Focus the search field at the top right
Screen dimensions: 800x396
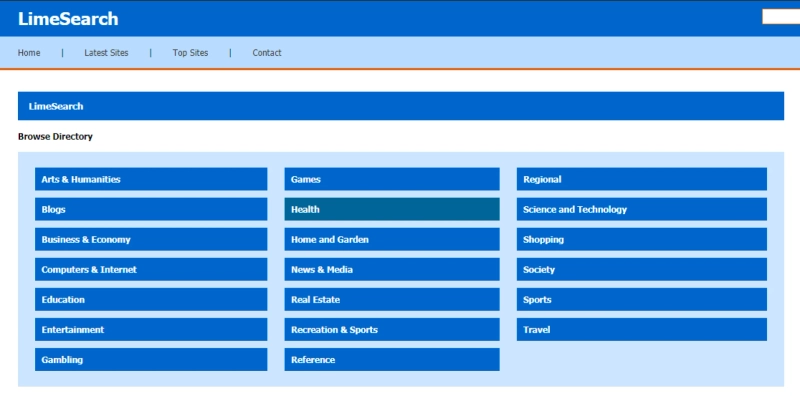point(781,17)
